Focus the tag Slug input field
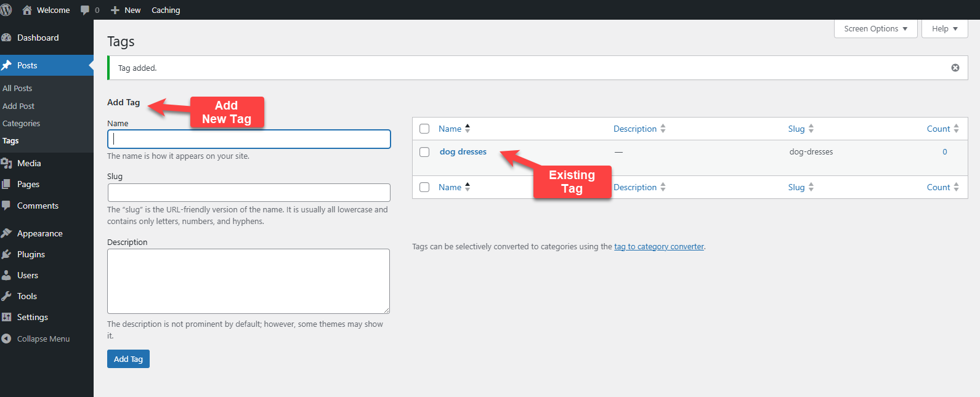Screen dimensions: 980x397 [249, 193]
